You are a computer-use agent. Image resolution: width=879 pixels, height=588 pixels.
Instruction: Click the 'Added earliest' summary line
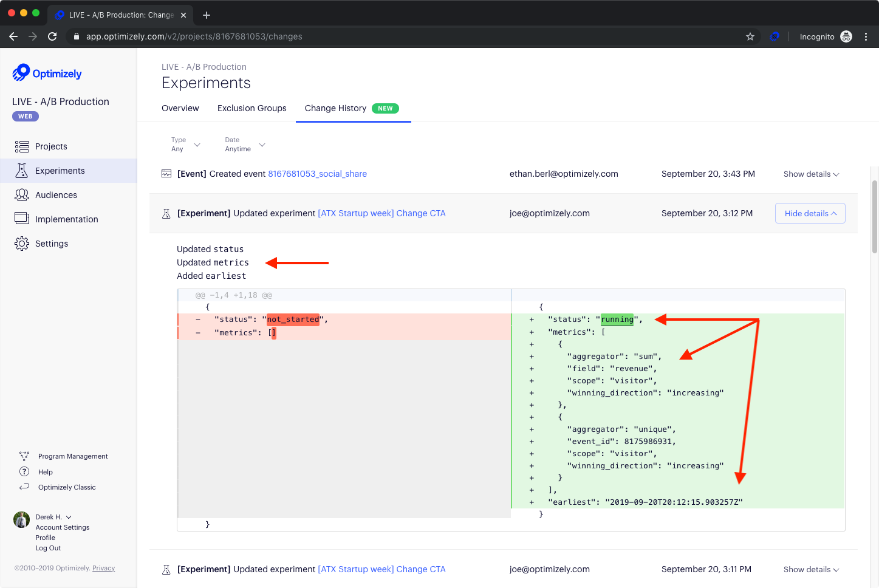coord(211,276)
